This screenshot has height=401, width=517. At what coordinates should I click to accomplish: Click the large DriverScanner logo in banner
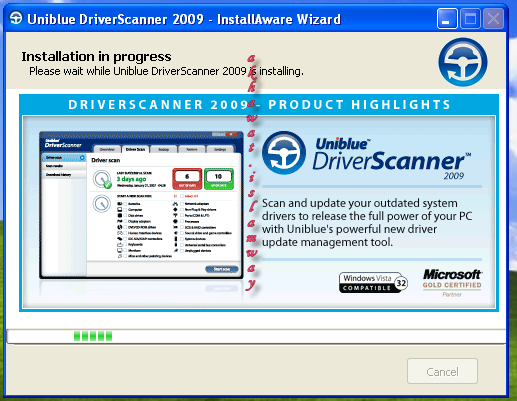(367, 155)
